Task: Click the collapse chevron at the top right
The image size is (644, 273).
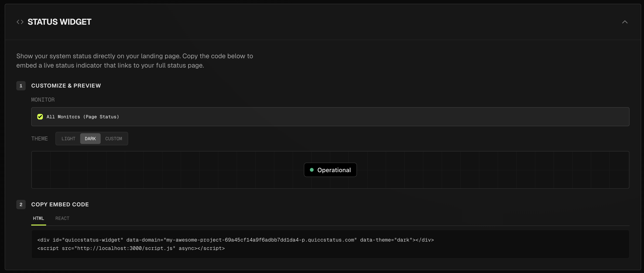Action: point(625,22)
